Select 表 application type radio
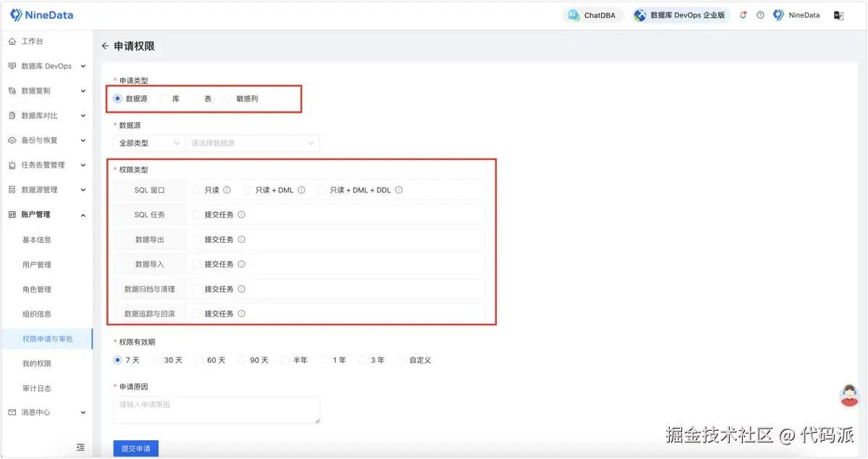Image resolution: width=868 pixels, height=459 pixels. tap(196, 99)
